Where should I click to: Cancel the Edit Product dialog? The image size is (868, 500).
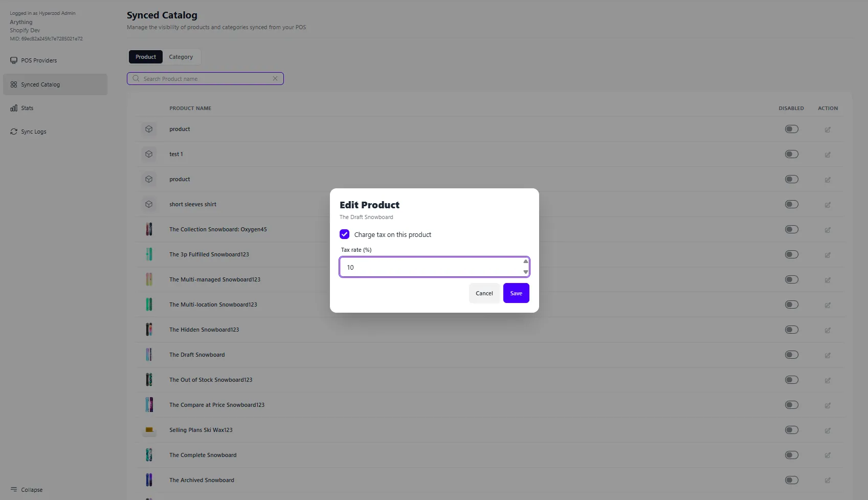[484, 293]
